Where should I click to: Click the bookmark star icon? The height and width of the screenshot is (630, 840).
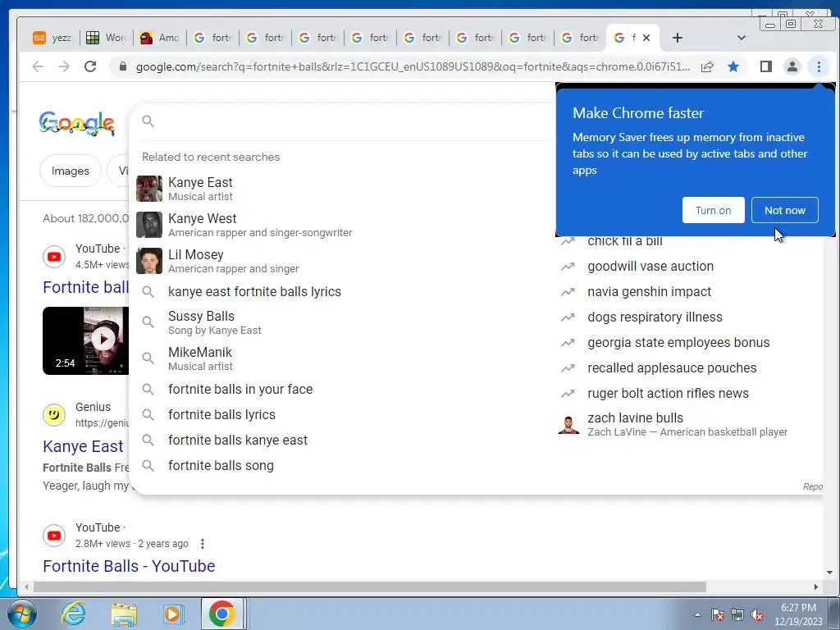tap(733, 66)
